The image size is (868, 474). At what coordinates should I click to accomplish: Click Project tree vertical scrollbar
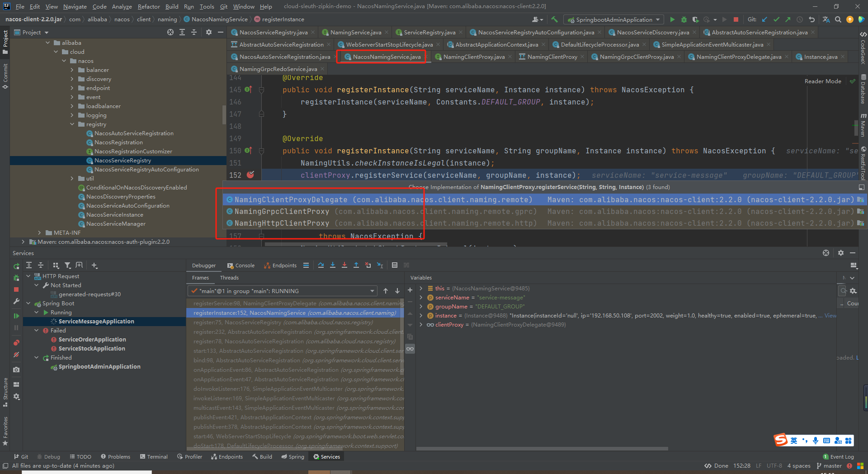tap(224, 114)
